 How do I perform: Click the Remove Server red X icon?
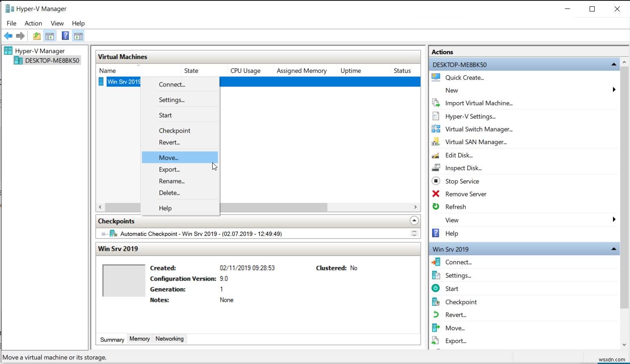tap(436, 193)
